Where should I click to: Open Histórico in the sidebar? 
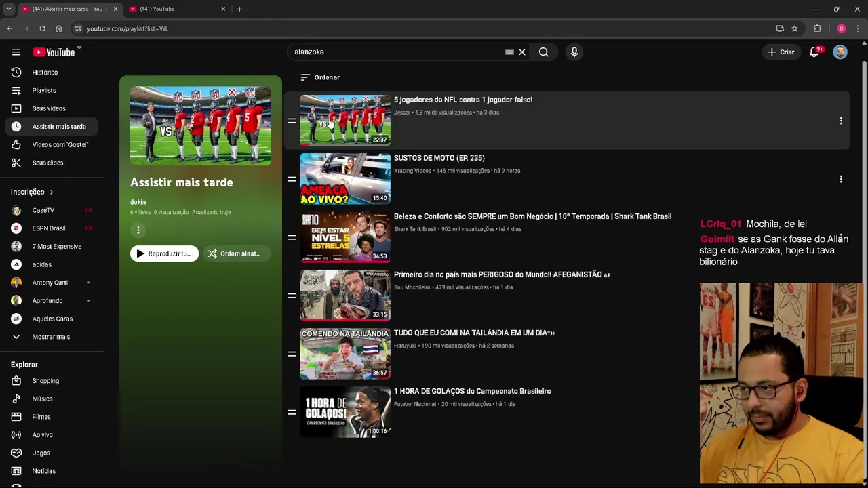(52, 73)
